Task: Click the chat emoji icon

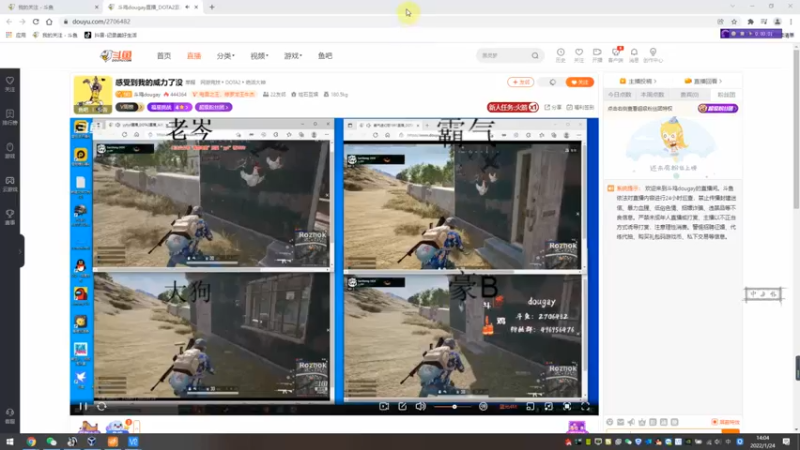Action: click(x=610, y=422)
